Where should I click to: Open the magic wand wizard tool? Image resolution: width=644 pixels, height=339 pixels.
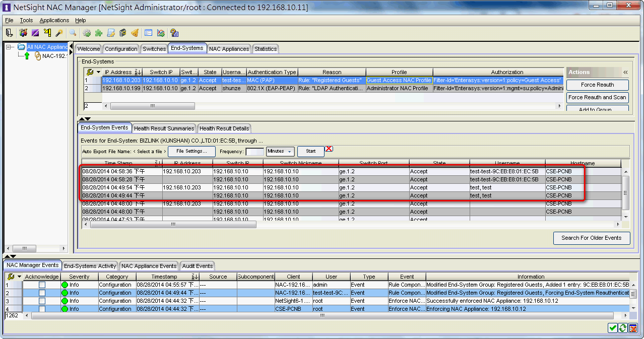pyautogui.click(x=59, y=33)
